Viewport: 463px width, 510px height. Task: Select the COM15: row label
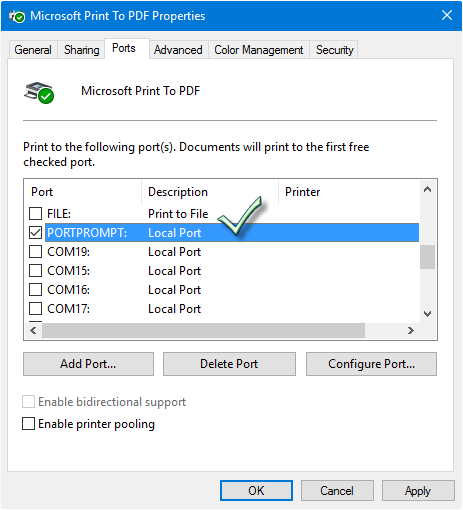69,271
